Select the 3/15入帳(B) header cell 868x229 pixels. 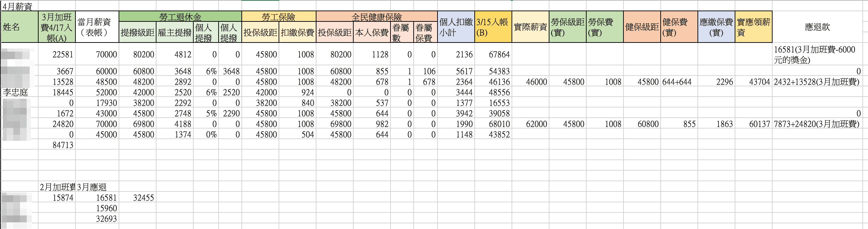493,27
